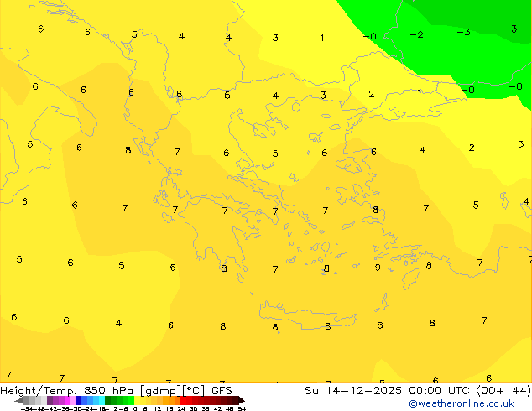Pick the magenta legend swatch

pyautogui.click(x=67, y=400)
